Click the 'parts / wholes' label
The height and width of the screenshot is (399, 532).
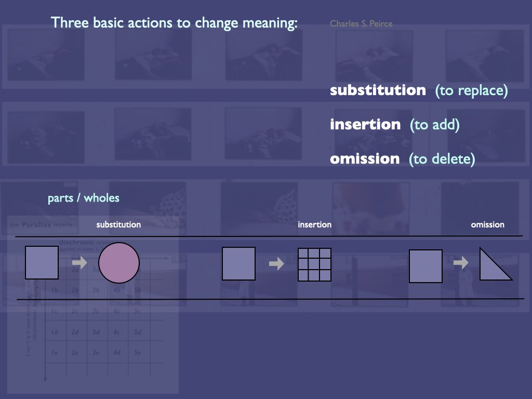[x=84, y=198]
